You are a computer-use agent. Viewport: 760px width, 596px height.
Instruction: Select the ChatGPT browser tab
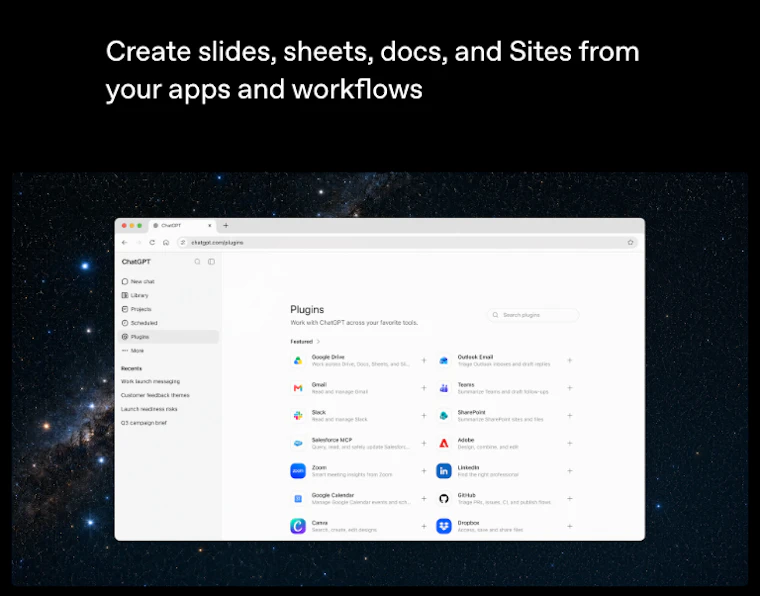tap(182, 225)
